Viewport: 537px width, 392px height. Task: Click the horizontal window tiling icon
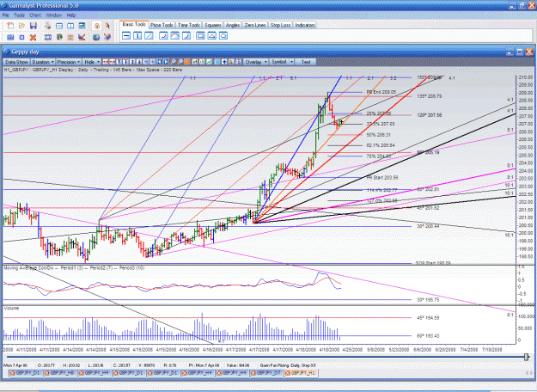pos(59,26)
